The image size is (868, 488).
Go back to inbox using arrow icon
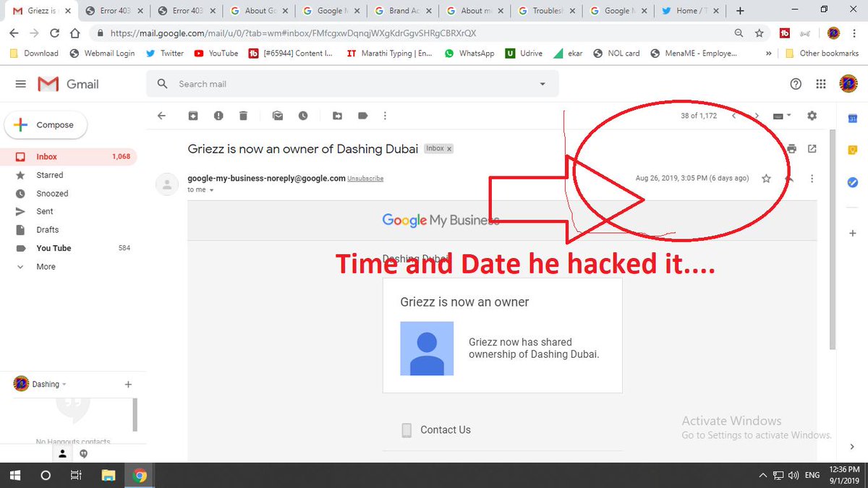[x=161, y=116]
